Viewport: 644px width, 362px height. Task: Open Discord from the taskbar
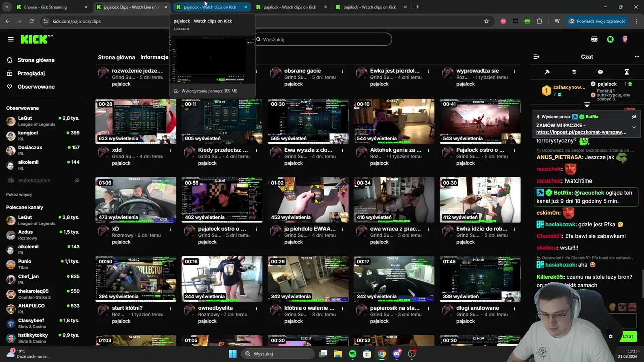tap(397, 354)
